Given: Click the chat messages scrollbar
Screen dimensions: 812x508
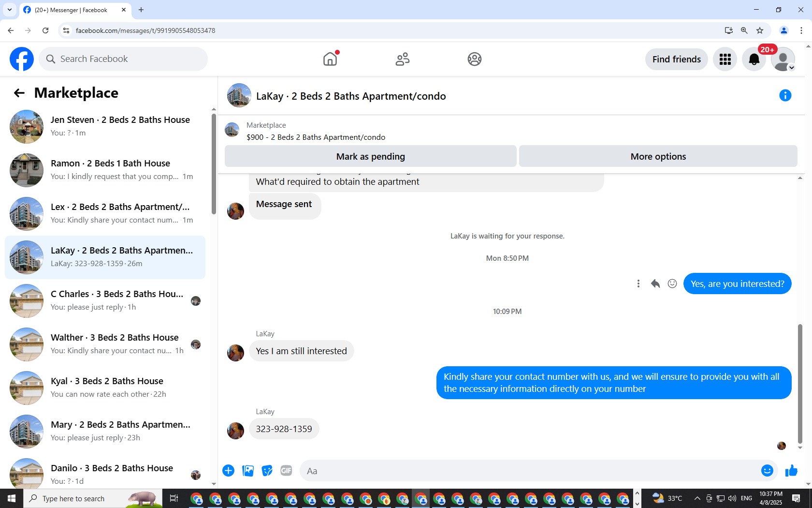Looking at the screenshot, I should pos(800,384).
